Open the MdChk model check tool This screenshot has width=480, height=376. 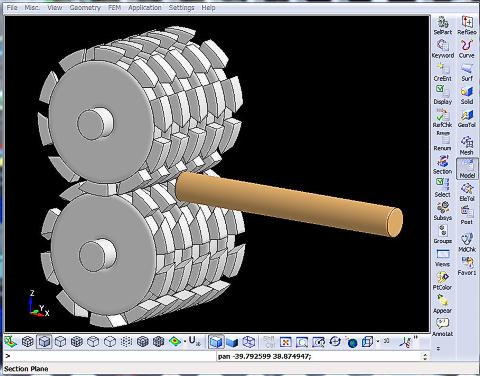point(467,242)
